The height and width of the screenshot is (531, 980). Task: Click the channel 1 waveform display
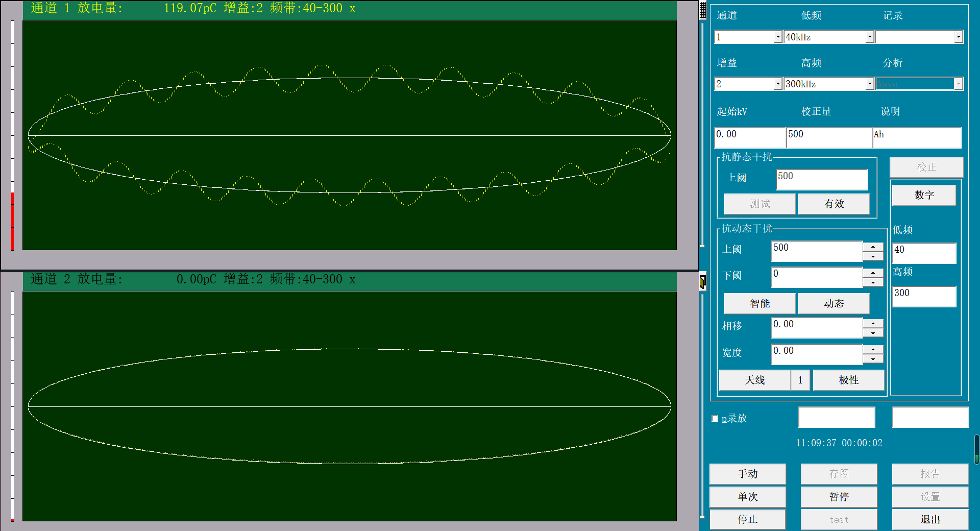pos(350,135)
